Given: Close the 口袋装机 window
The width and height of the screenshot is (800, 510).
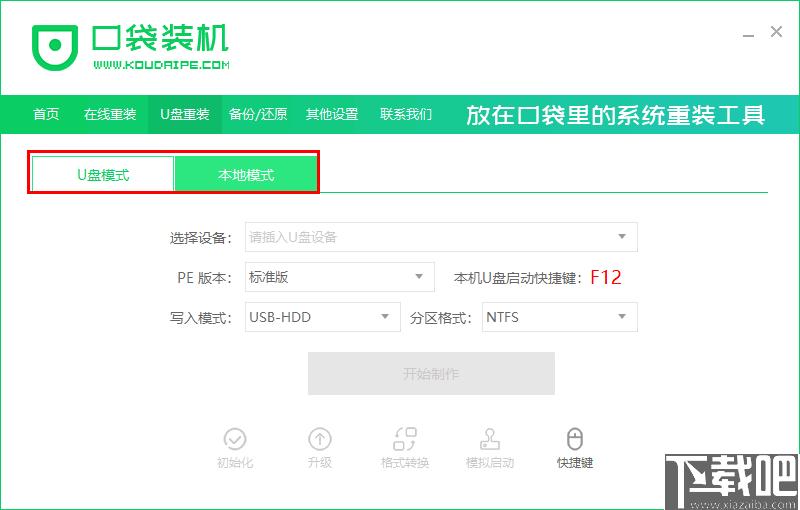Looking at the screenshot, I should [776, 32].
